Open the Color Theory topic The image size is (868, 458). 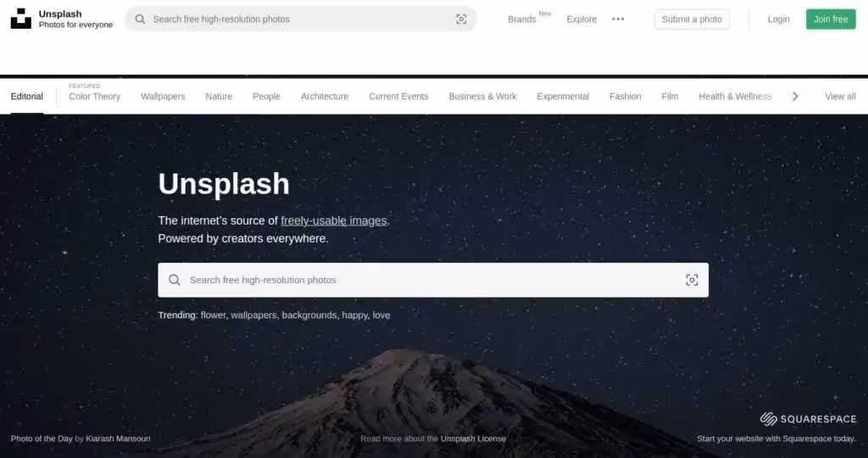95,97
